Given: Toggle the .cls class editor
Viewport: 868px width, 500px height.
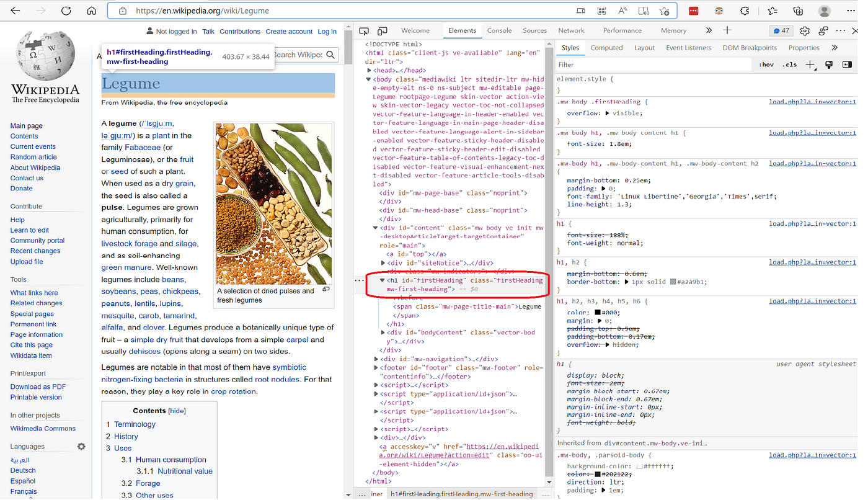Looking at the screenshot, I should point(789,65).
